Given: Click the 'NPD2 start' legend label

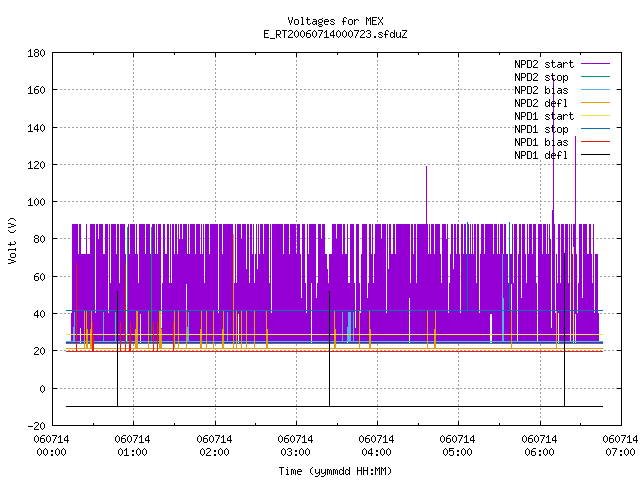Looking at the screenshot, I should (x=544, y=64).
